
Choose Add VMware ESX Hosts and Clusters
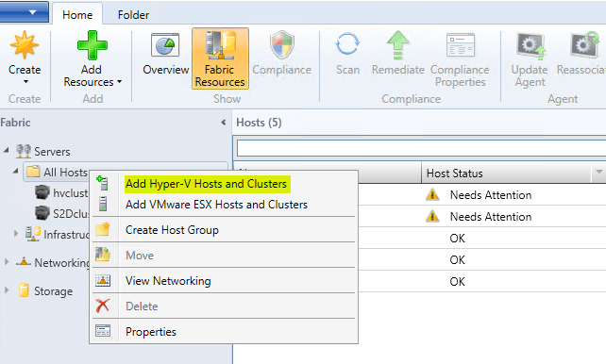point(216,205)
